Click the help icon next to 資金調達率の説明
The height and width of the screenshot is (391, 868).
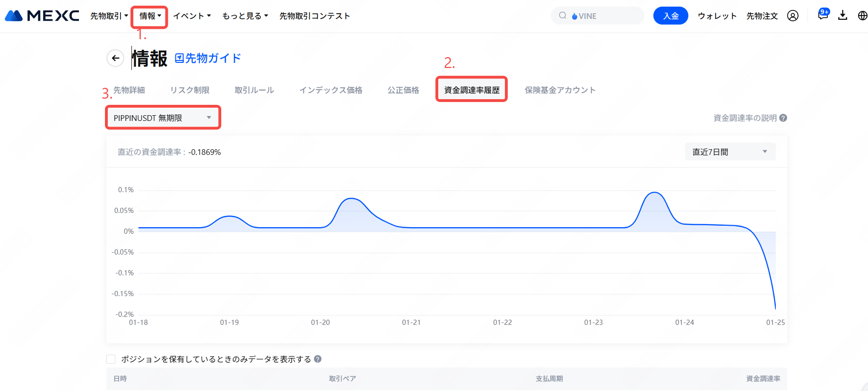click(783, 118)
